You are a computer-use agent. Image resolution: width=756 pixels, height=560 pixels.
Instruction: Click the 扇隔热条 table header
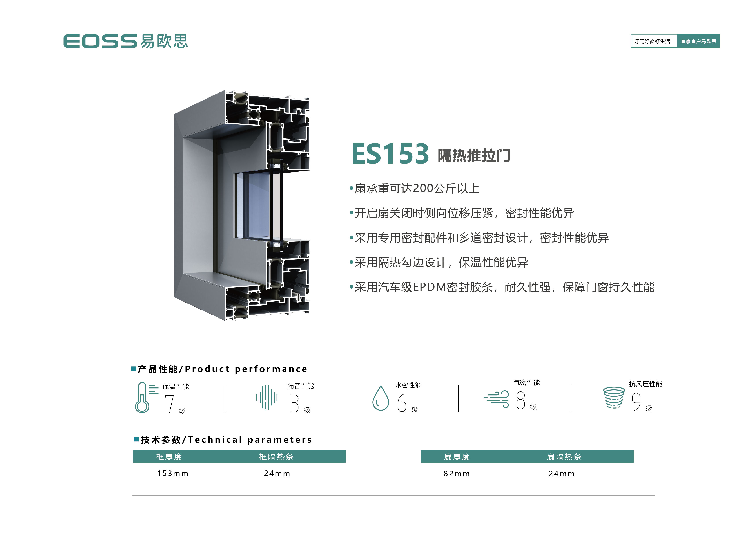[564, 456]
